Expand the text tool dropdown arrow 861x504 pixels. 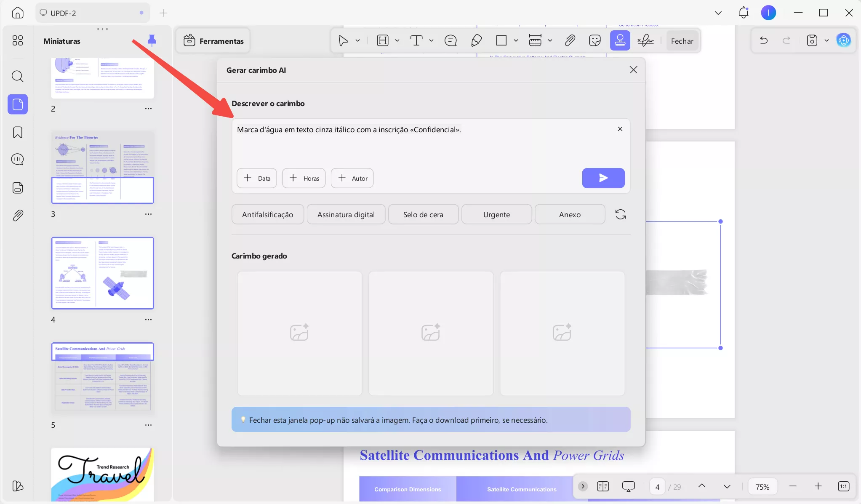tap(431, 41)
